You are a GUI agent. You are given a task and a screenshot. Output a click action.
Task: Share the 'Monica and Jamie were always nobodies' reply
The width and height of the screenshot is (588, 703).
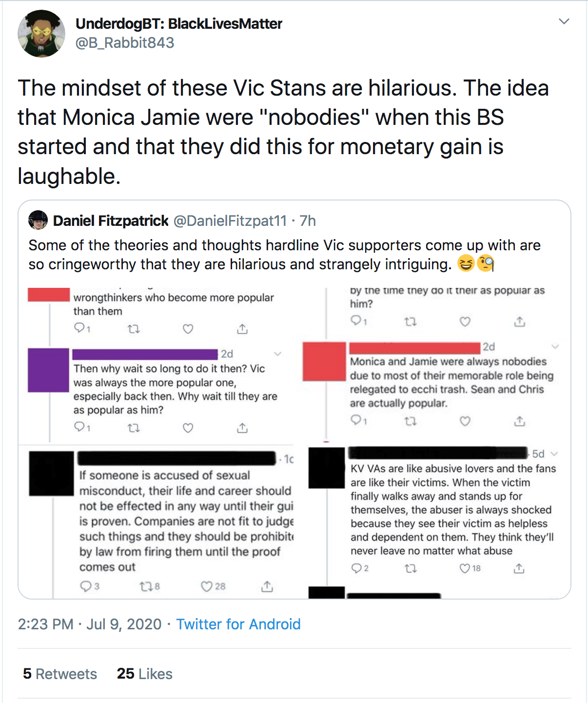click(x=520, y=421)
